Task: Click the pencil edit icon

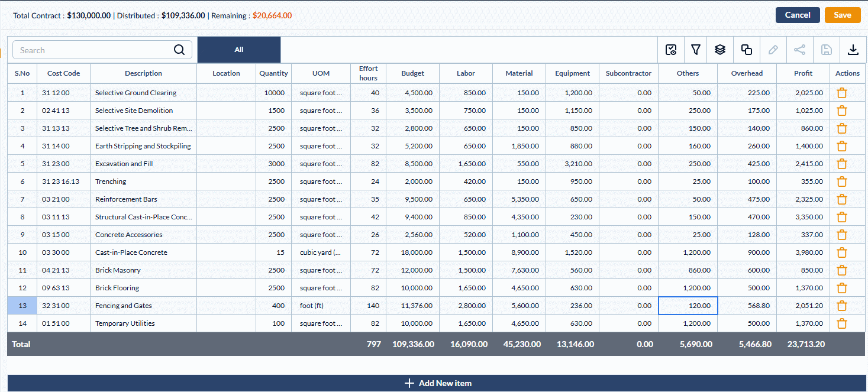Action: coord(773,50)
